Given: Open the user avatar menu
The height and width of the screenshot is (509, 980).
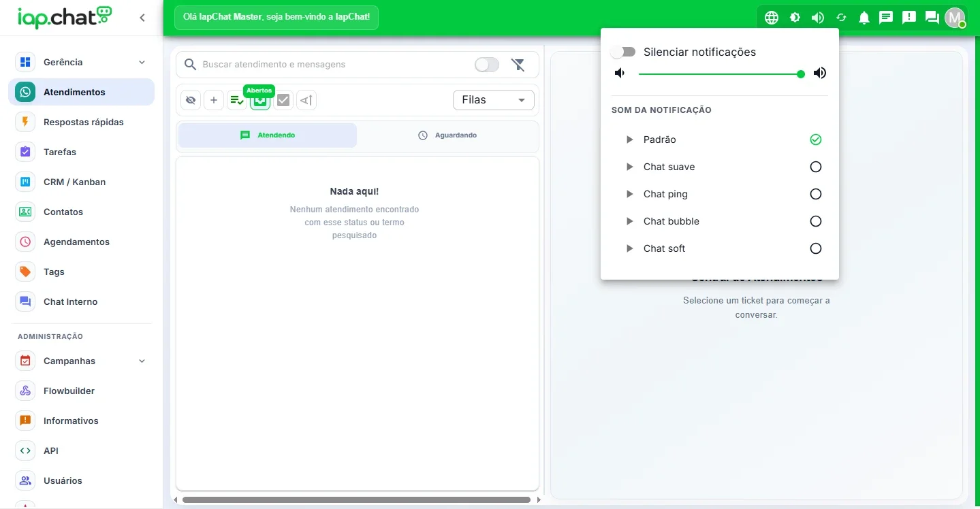Looking at the screenshot, I should (x=955, y=18).
